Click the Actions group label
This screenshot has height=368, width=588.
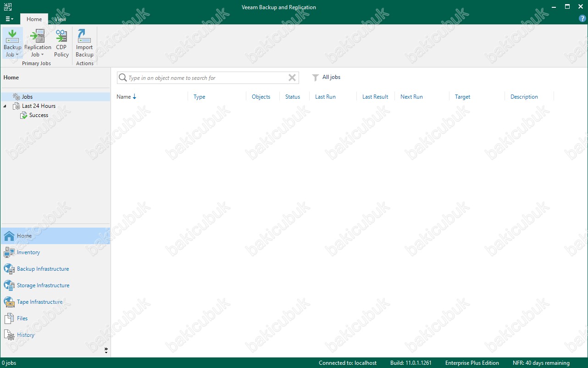click(85, 63)
